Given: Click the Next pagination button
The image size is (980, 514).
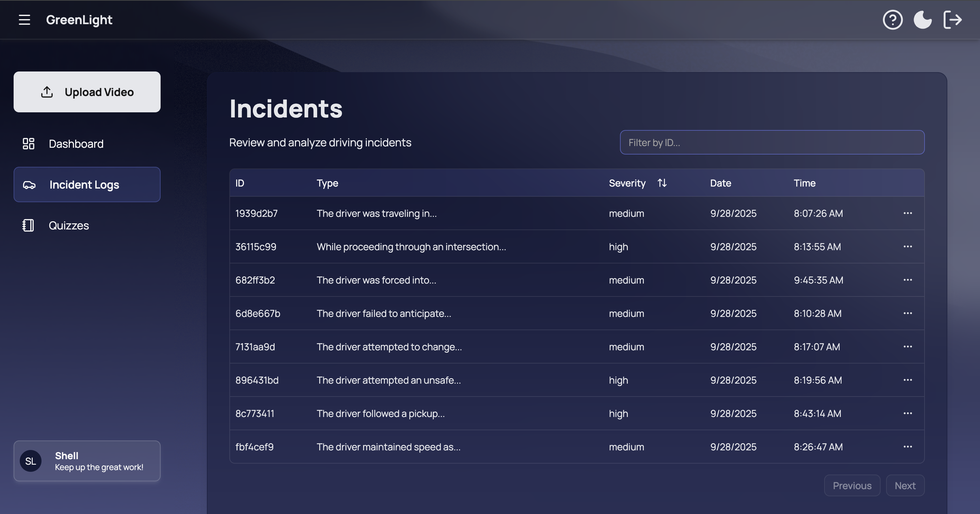Looking at the screenshot, I should (x=905, y=485).
